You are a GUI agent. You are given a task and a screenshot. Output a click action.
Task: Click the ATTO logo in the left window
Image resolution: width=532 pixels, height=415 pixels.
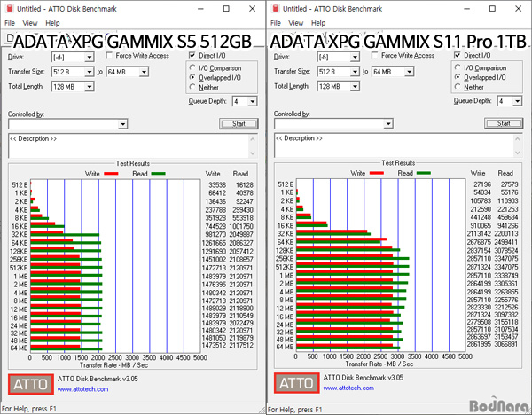point(31,384)
